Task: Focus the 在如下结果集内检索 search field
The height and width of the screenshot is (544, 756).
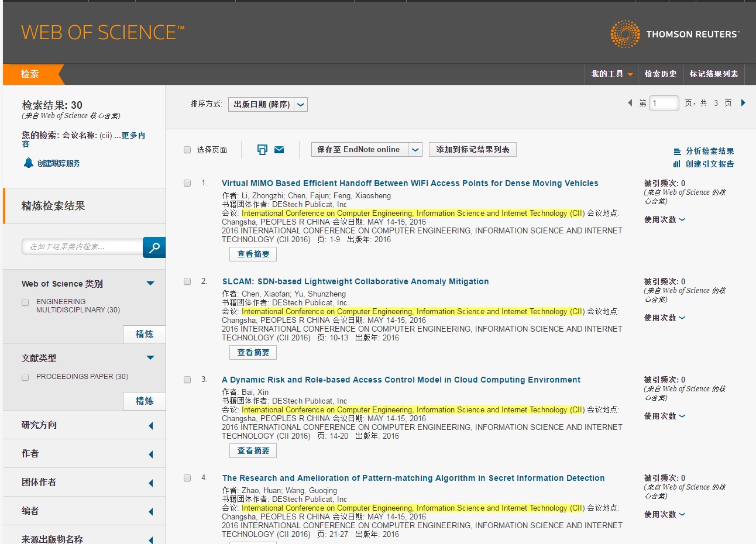Action: (83, 247)
